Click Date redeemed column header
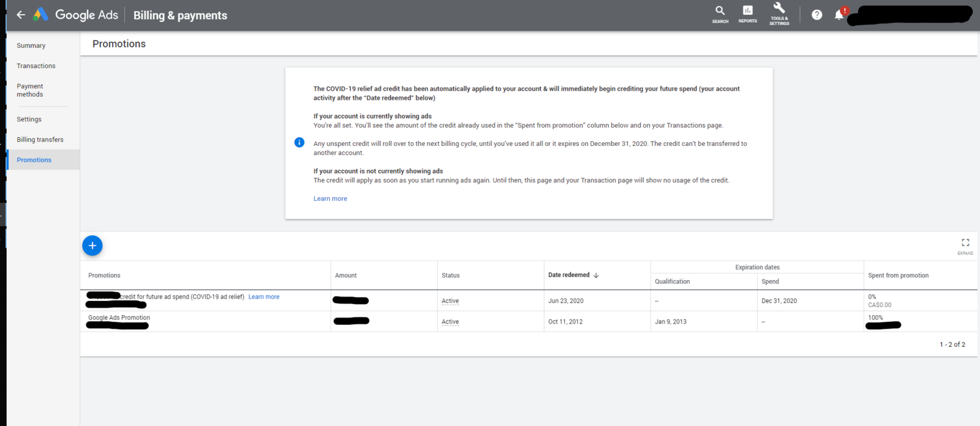 [569, 275]
